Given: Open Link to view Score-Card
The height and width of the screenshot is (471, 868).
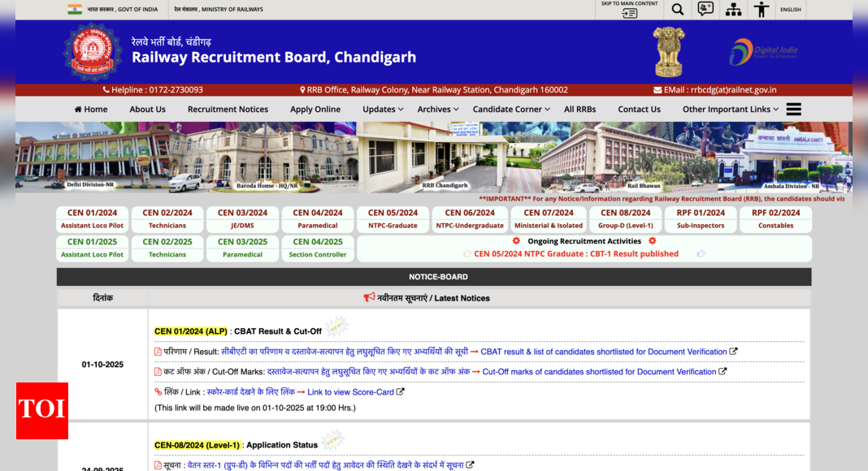Looking at the screenshot, I should click(350, 392).
